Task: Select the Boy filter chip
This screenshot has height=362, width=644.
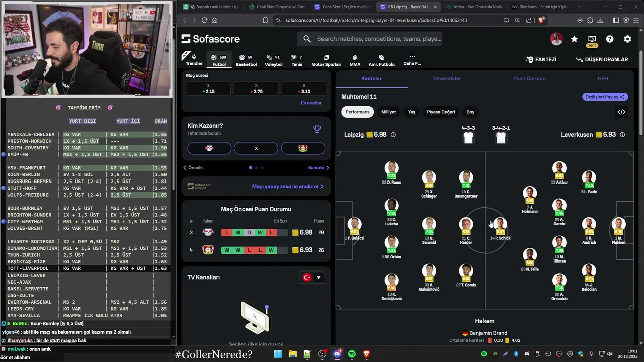Action: (x=470, y=112)
